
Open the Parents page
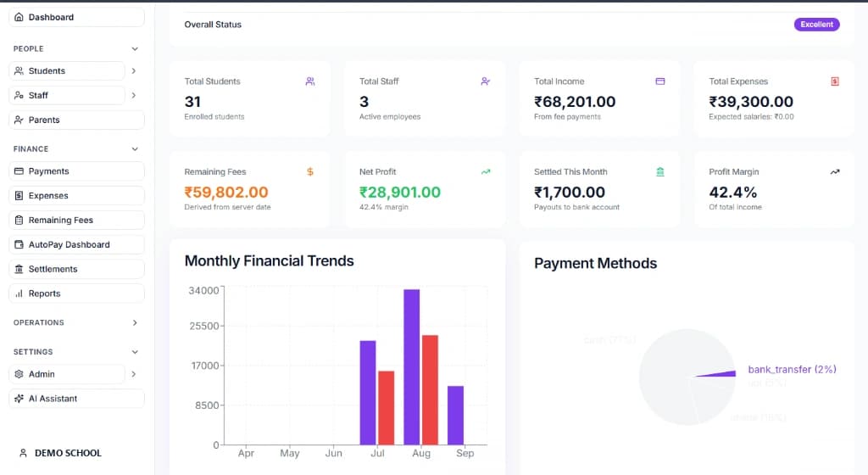coord(76,120)
